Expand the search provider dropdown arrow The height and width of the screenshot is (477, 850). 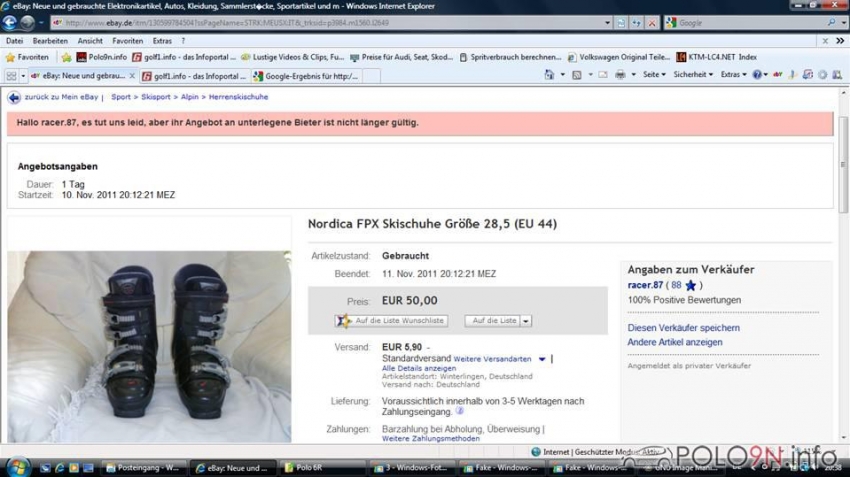[x=844, y=23]
